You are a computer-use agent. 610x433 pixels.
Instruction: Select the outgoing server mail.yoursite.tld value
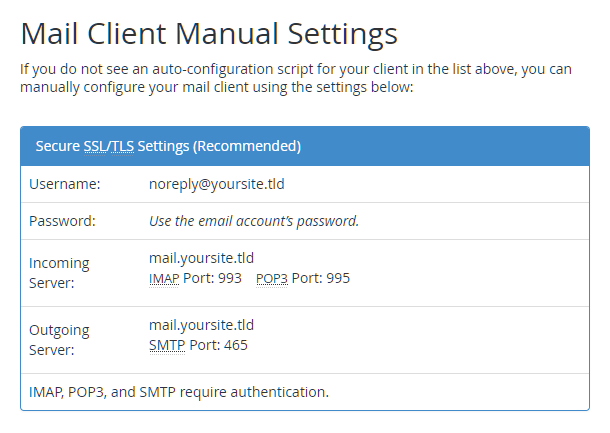pos(202,325)
